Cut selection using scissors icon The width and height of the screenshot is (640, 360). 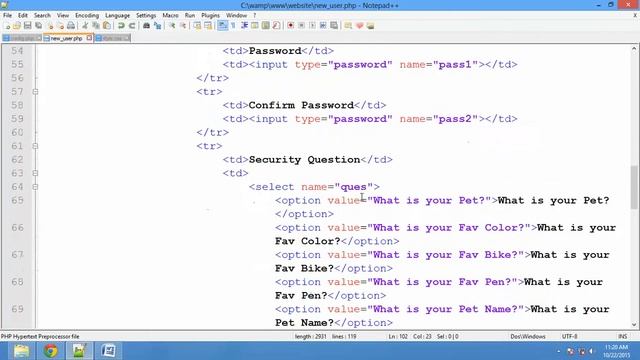click(x=85, y=26)
